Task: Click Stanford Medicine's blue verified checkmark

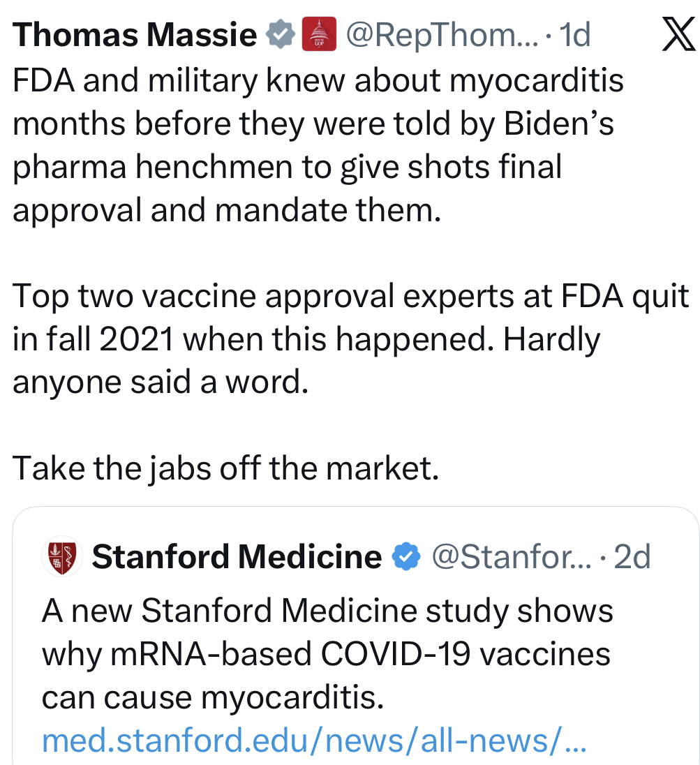Action: [x=406, y=556]
